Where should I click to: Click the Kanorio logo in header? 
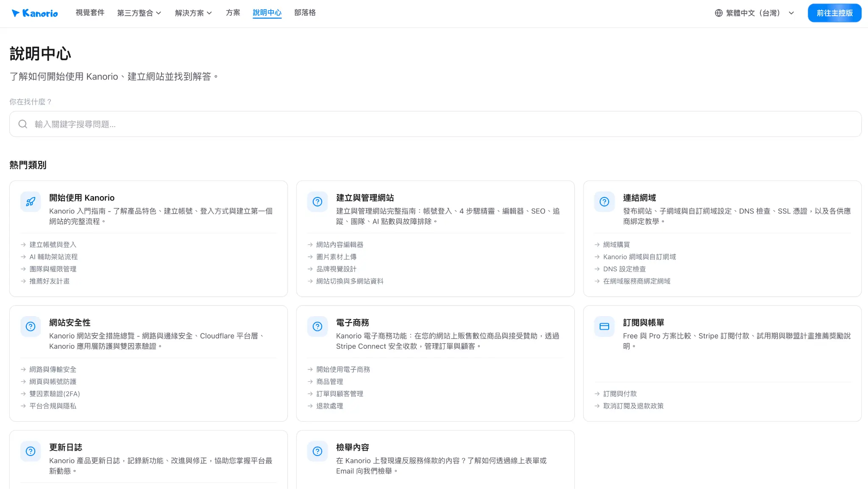[35, 13]
